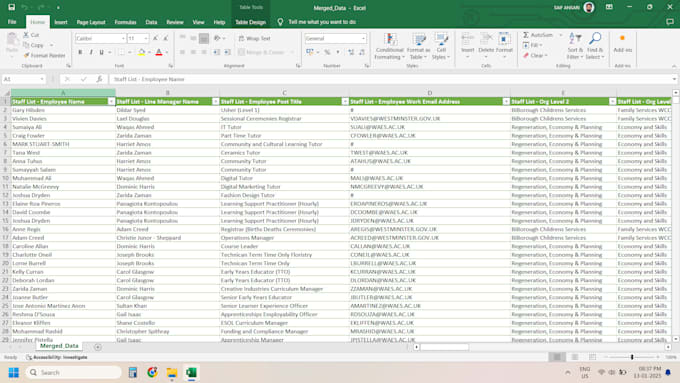
Task: Toggle Wrap Text
Action: click(255, 38)
